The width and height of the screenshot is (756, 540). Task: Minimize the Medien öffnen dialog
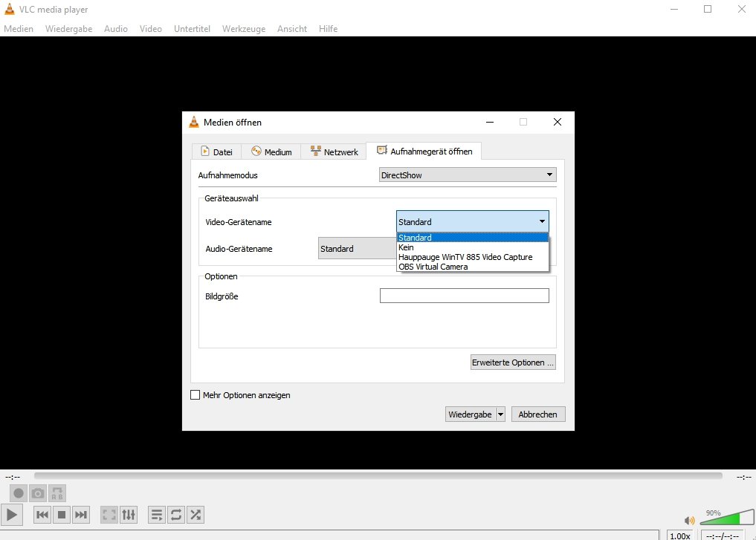490,122
